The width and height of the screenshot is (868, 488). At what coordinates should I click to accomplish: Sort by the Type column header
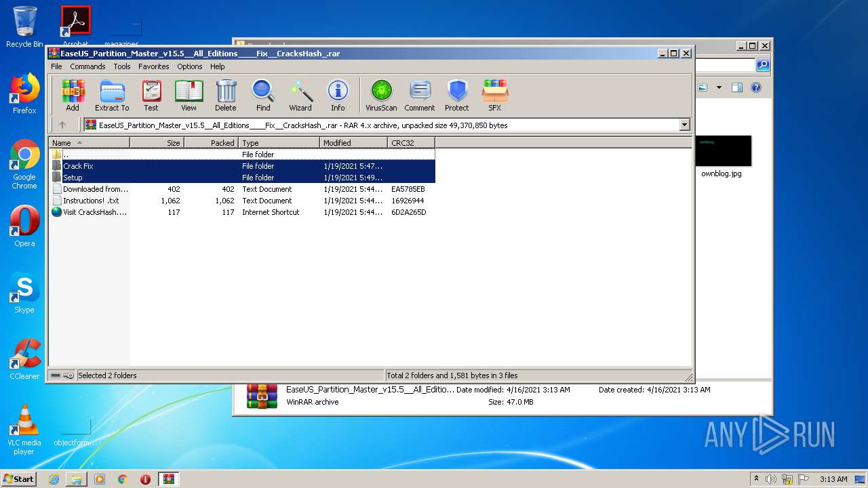pyautogui.click(x=279, y=143)
